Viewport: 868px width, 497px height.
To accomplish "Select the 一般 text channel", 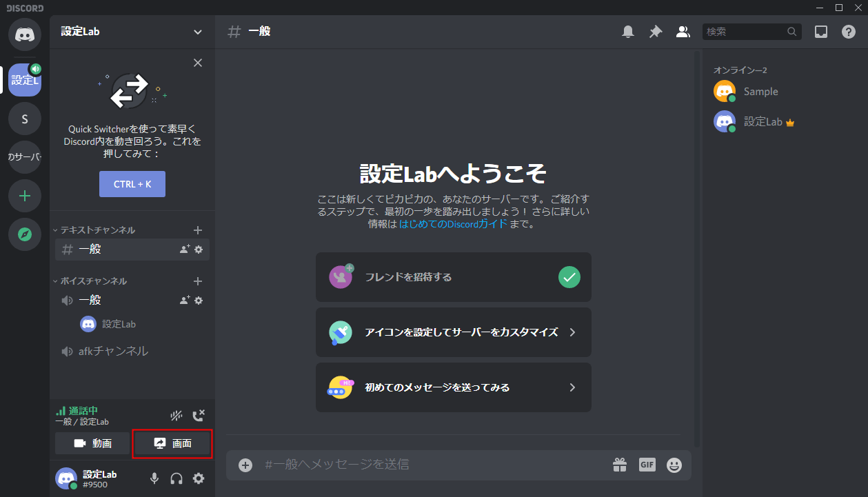I will pos(132,250).
